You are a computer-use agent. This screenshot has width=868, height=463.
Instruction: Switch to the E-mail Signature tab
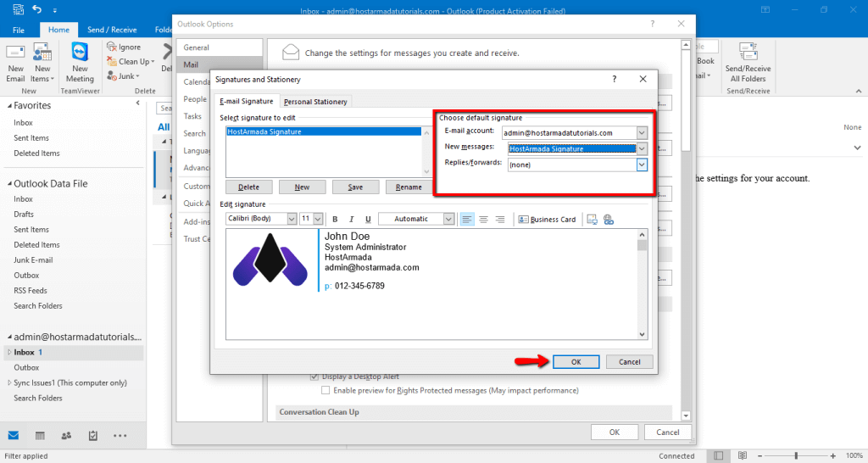(x=247, y=102)
